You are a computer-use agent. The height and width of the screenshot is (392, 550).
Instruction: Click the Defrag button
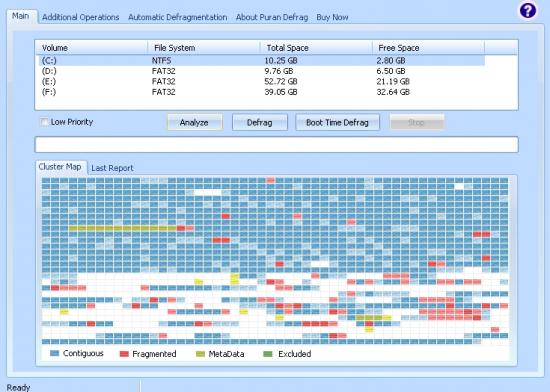pyautogui.click(x=260, y=122)
